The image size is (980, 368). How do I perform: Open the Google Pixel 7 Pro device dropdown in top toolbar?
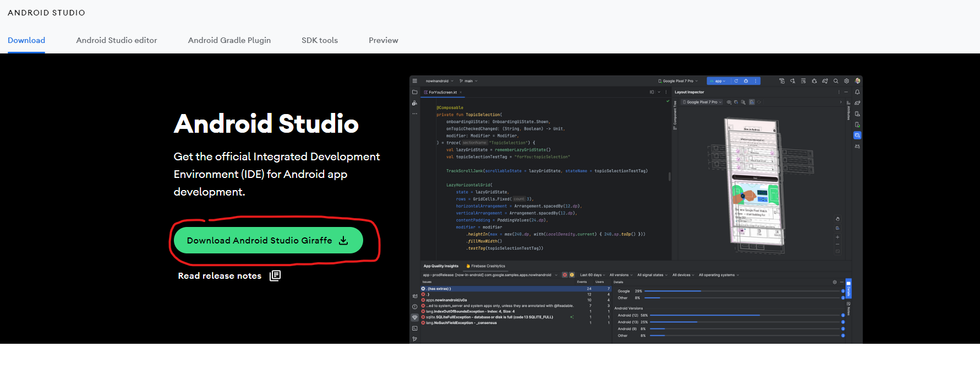tap(678, 81)
